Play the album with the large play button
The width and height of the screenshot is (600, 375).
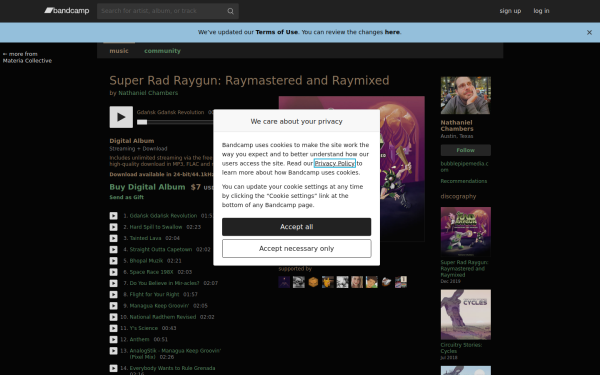click(121, 117)
